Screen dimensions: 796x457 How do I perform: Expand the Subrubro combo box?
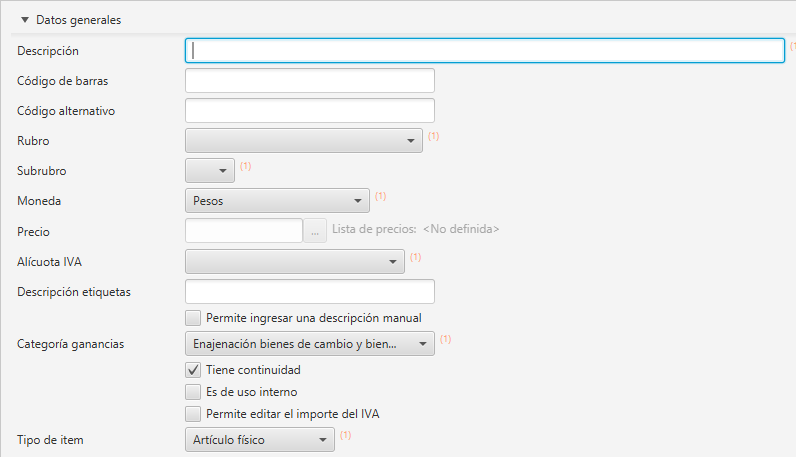tap(210, 171)
